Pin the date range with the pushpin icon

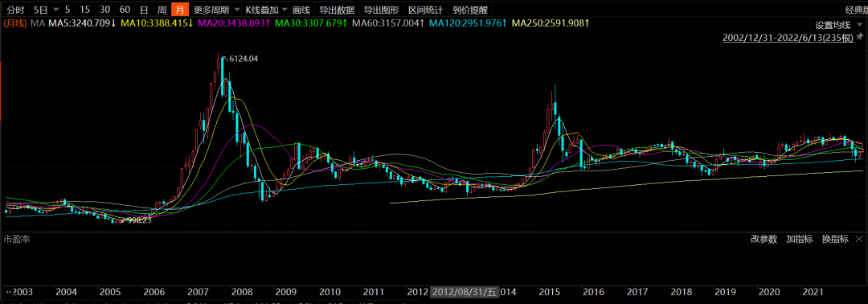tap(859, 36)
